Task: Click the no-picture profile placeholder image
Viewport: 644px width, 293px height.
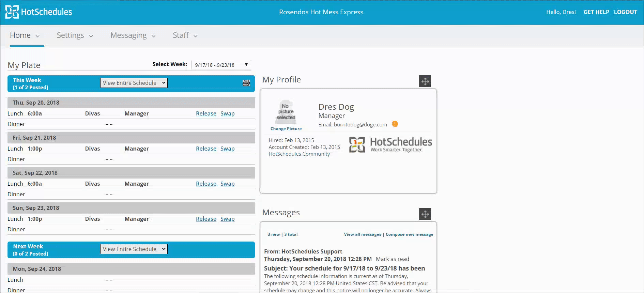Action: pyautogui.click(x=286, y=112)
